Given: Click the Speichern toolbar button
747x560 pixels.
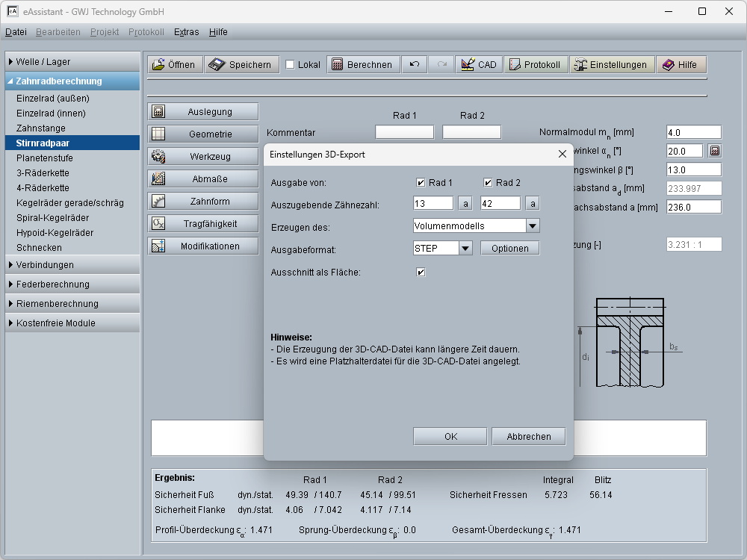Looking at the screenshot, I should [x=242, y=65].
